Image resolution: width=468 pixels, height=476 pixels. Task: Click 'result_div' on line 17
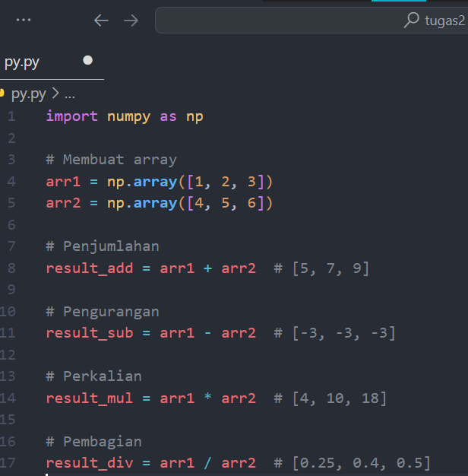coord(90,463)
